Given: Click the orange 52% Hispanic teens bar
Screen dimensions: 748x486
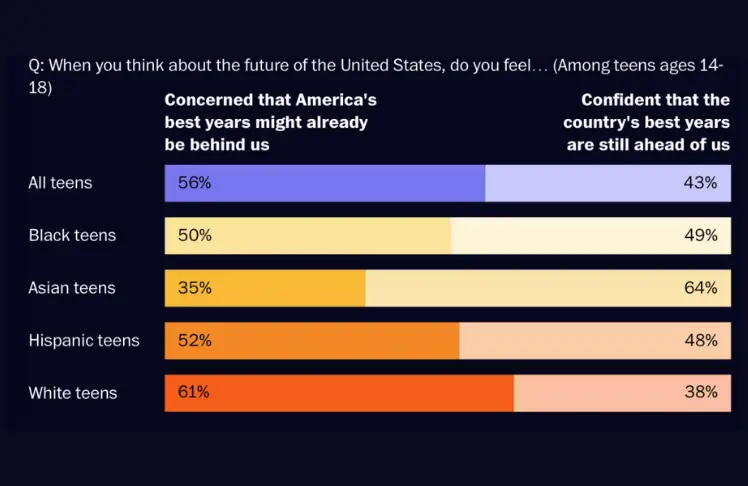Looking at the screenshot, I should point(312,340).
